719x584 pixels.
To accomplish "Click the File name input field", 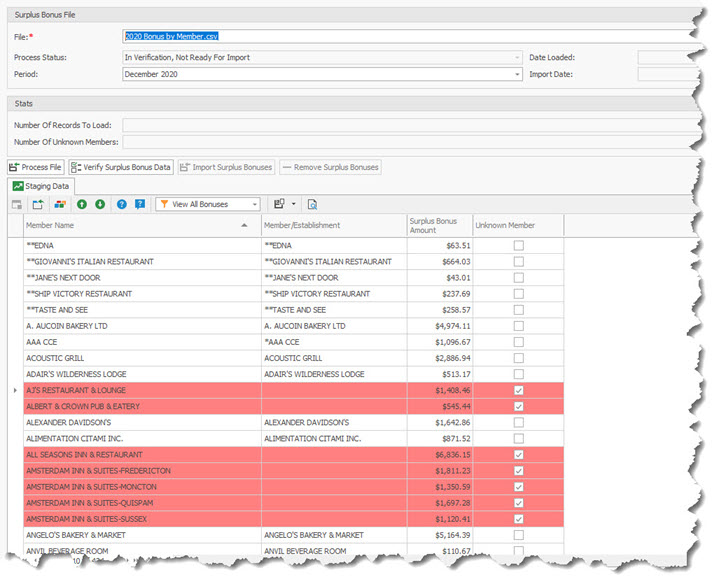I will point(400,37).
